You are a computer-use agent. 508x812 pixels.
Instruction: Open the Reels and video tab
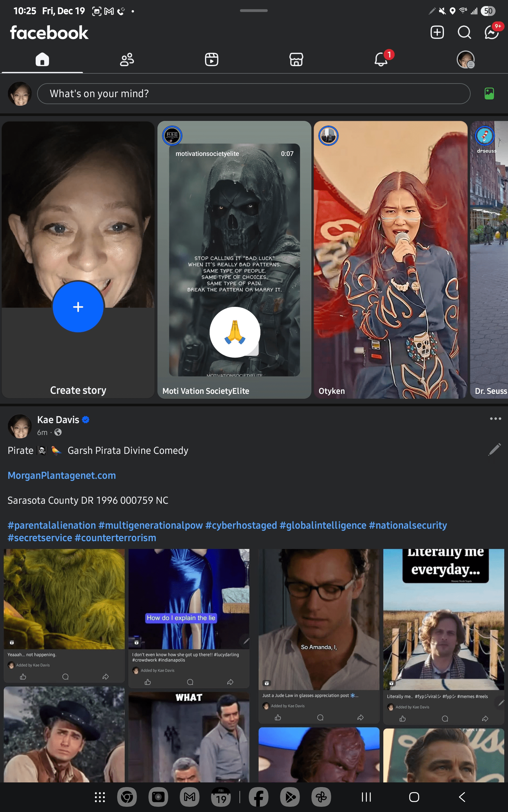point(211,59)
